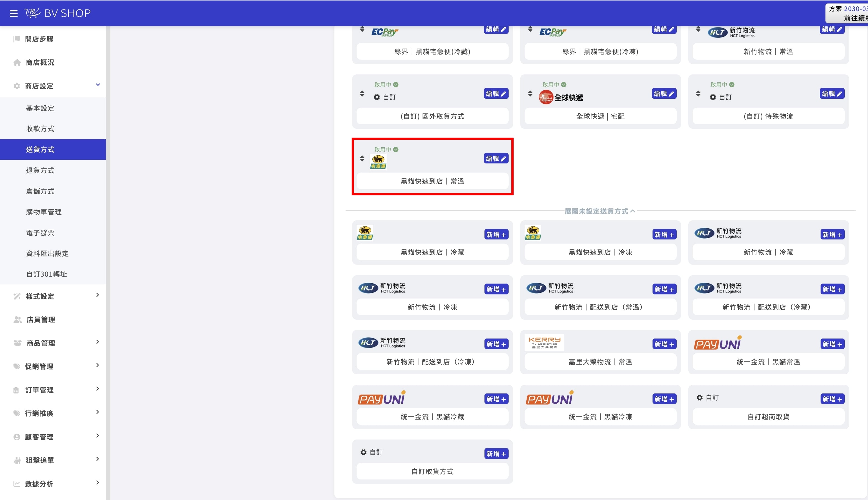The height and width of the screenshot is (500, 868).
Task: Click the gear icon on 自訂超商取貨 card
Action: coord(699,398)
